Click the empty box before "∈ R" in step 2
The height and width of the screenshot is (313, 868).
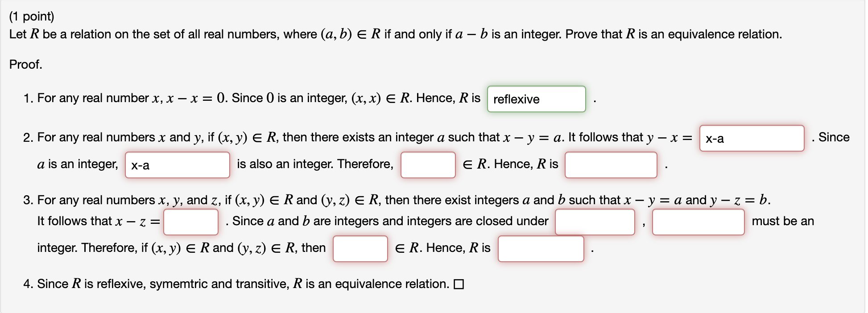(427, 165)
